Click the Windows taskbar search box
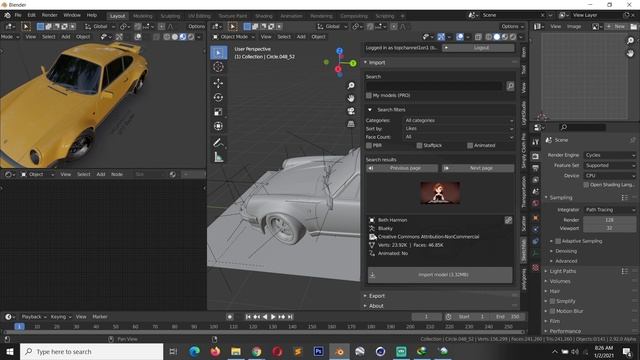 [x=91, y=351]
